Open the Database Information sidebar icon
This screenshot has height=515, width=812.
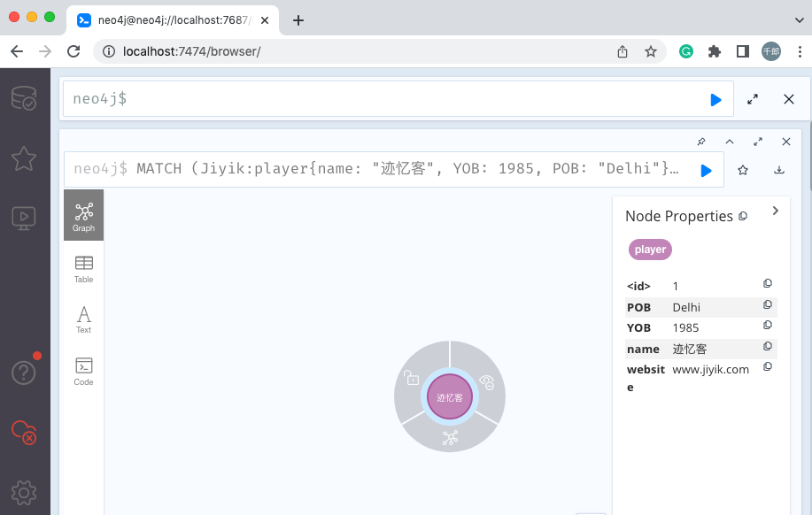[x=24, y=98]
